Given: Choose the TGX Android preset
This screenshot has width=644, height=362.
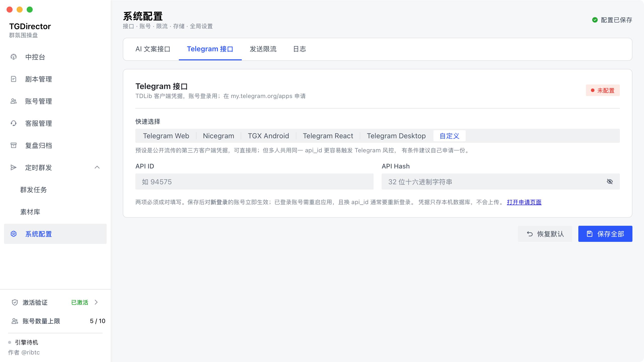Looking at the screenshot, I should (268, 136).
